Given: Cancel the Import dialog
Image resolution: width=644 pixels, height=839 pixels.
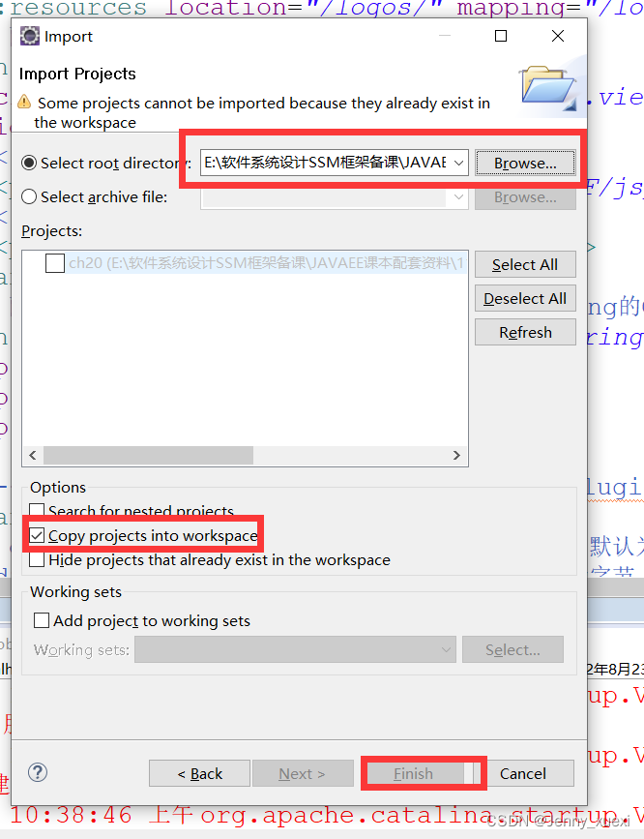Looking at the screenshot, I should [523, 773].
